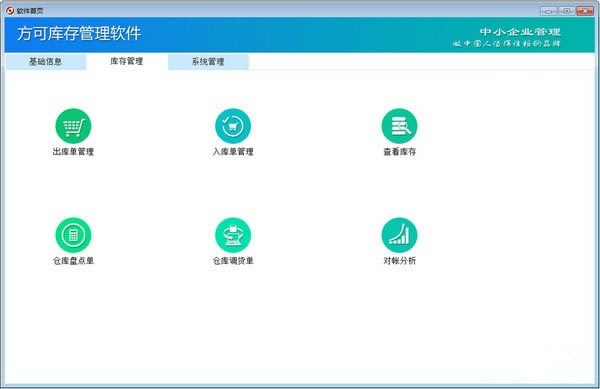Click the 查看库存 label text
This screenshot has width=600, height=389.
click(x=399, y=152)
